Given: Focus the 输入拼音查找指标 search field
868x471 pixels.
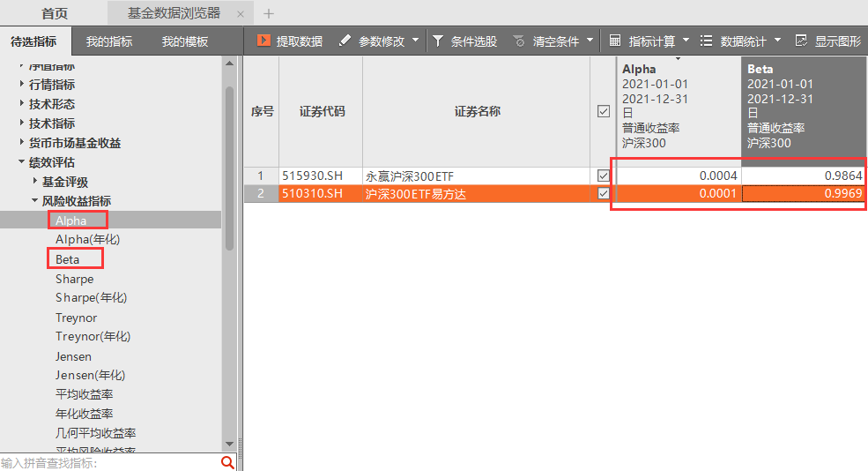Looking at the screenshot, I should click(109, 463).
